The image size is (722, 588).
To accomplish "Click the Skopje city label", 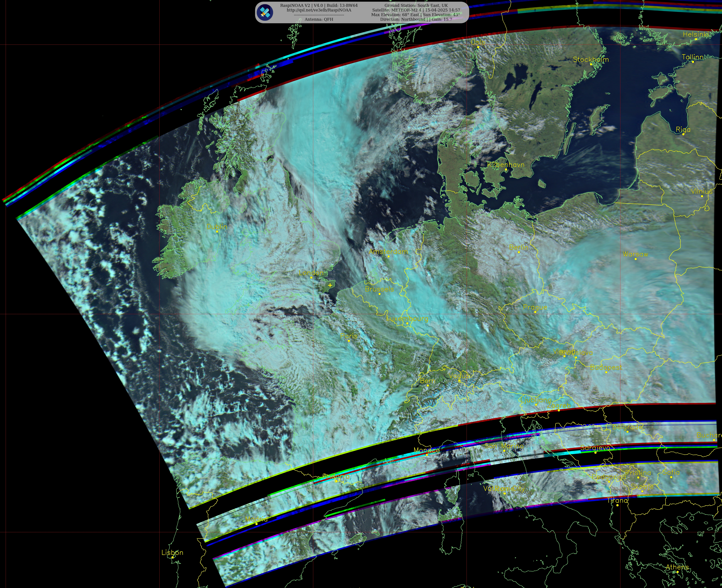I will click(x=642, y=487).
